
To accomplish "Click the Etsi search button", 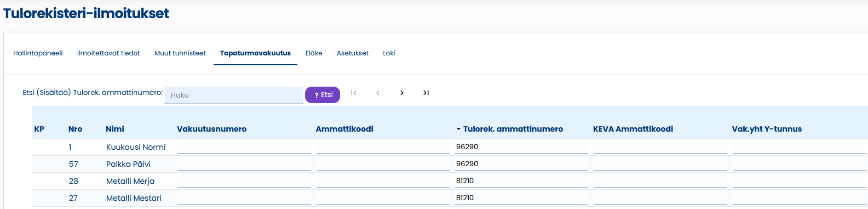I will point(323,95).
